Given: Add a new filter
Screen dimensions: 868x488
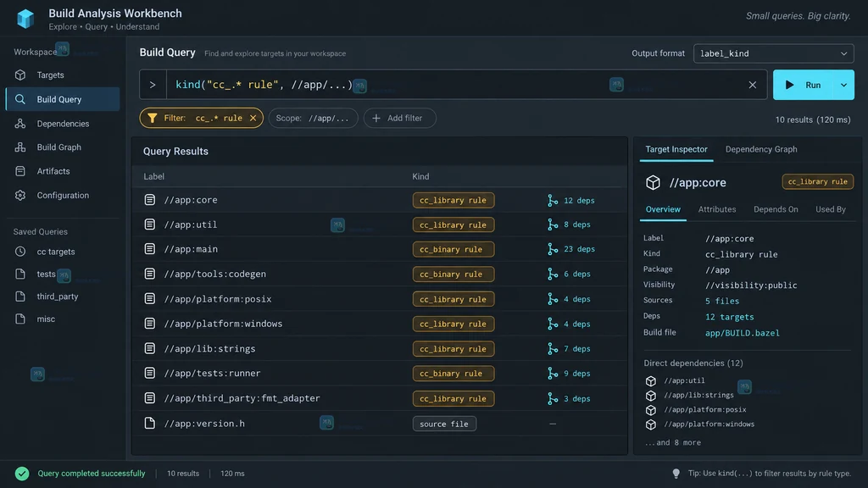Looking at the screenshot, I should (399, 118).
